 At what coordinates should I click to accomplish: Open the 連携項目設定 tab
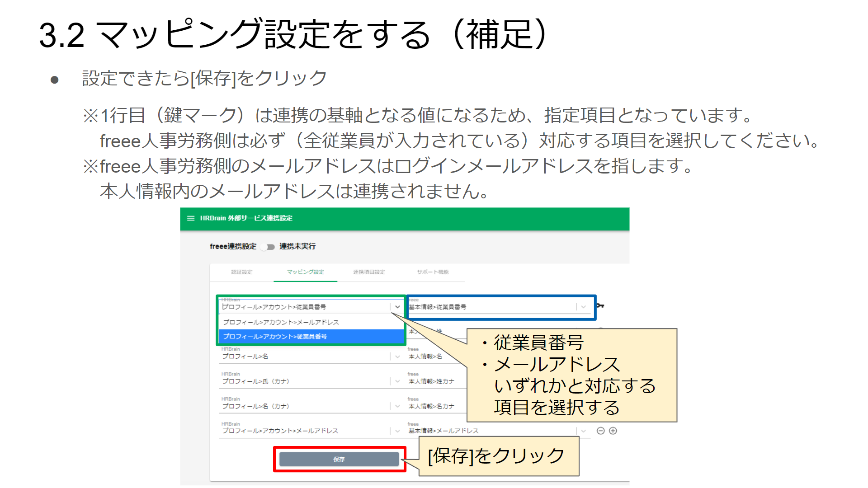pyautogui.click(x=369, y=272)
